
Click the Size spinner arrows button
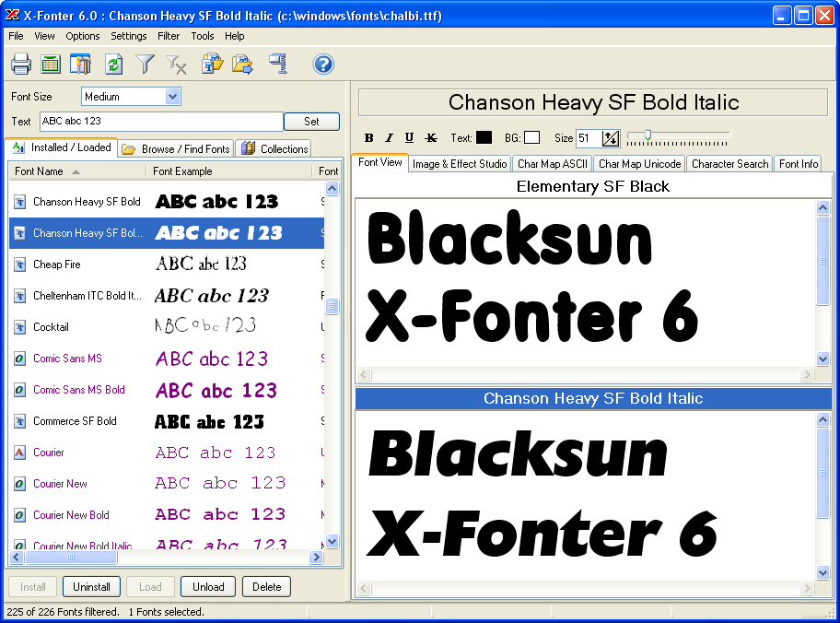pyautogui.click(x=611, y=138)
